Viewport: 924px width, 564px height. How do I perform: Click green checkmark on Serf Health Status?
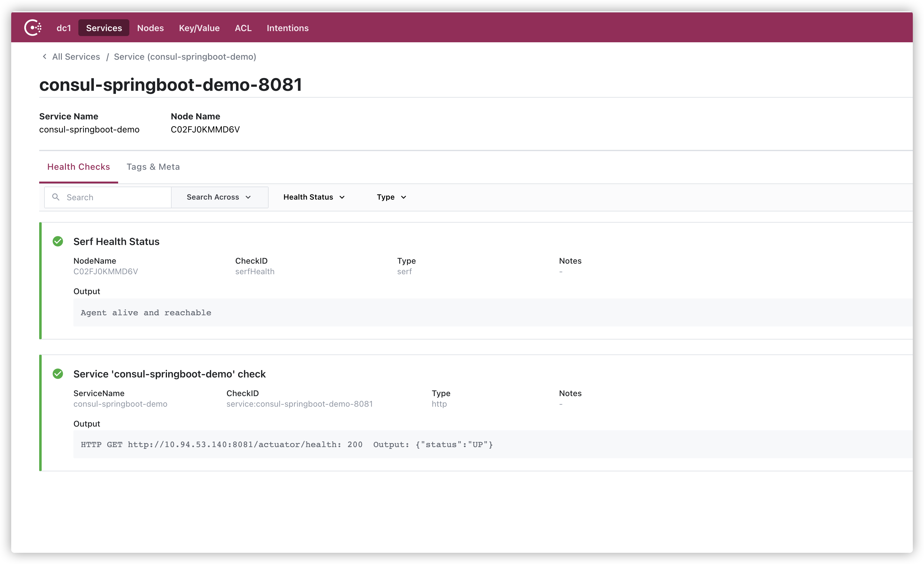(x=58, y=241)
